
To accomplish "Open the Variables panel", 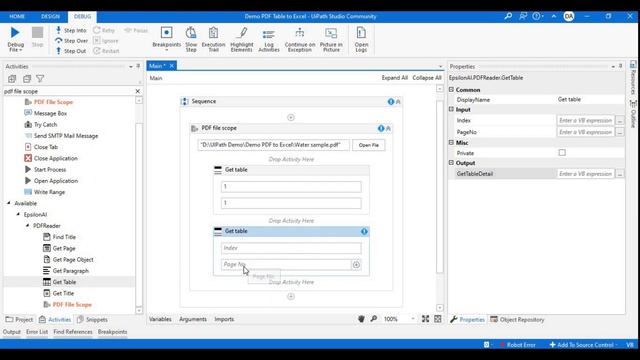I will pyautogui.click(x=160, y=319).
